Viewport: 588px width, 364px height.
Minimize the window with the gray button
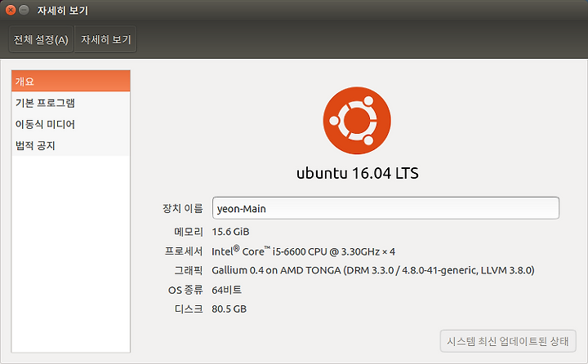coord(24,10)
